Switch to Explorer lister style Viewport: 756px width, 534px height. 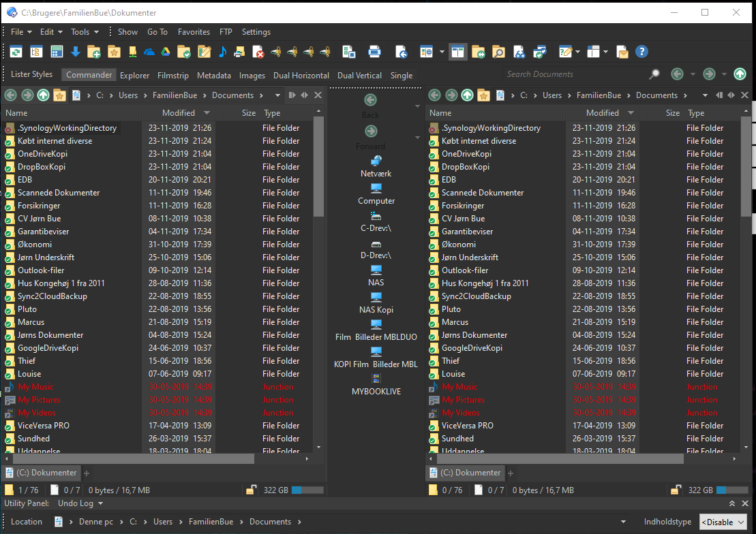pyautogui.click(x=134, y=75)
